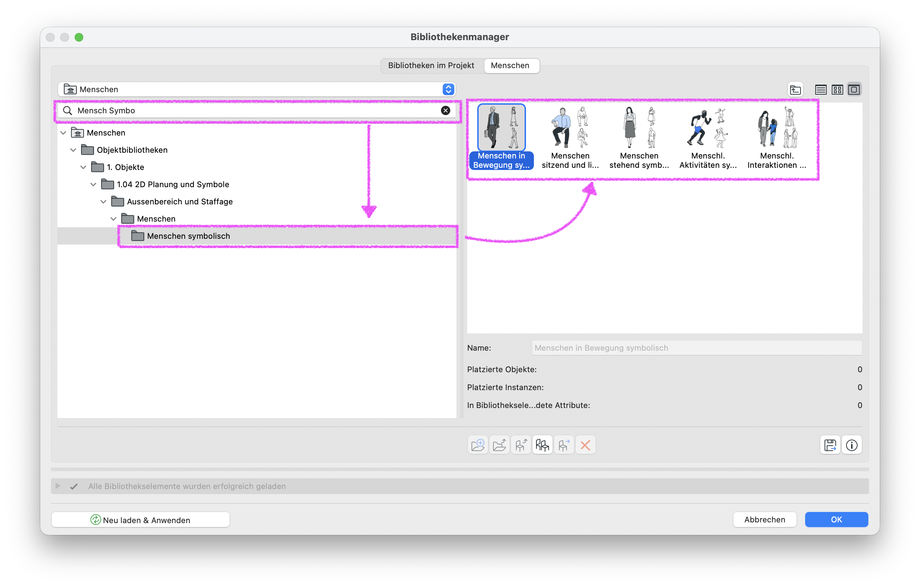Collapse the Menschen root tree node

64,133
